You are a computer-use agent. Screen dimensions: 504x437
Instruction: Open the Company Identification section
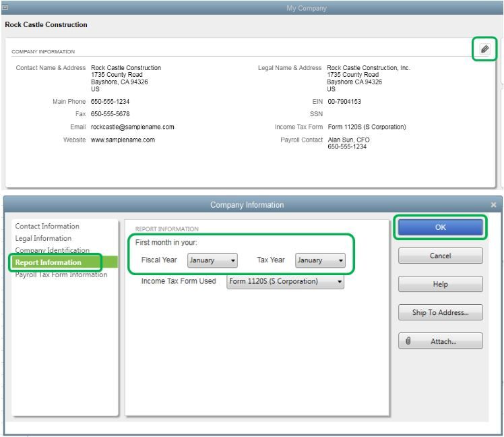click(52, 250)
